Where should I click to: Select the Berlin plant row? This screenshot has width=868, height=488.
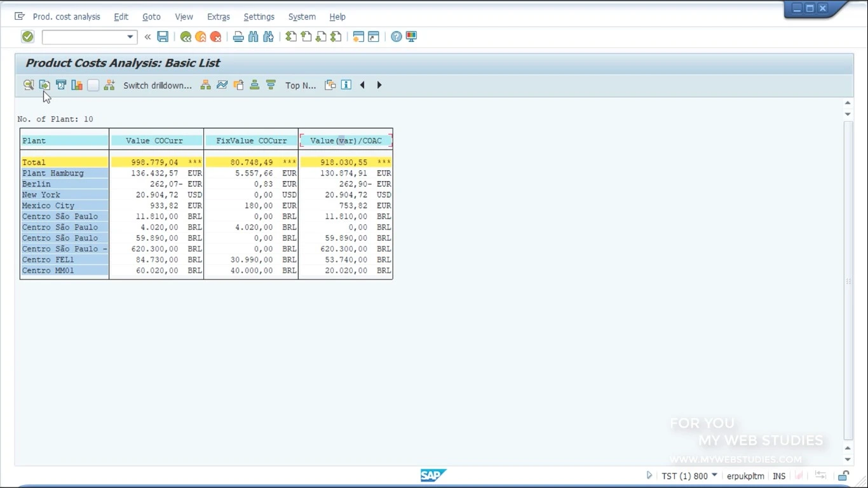tap(65, 184)
